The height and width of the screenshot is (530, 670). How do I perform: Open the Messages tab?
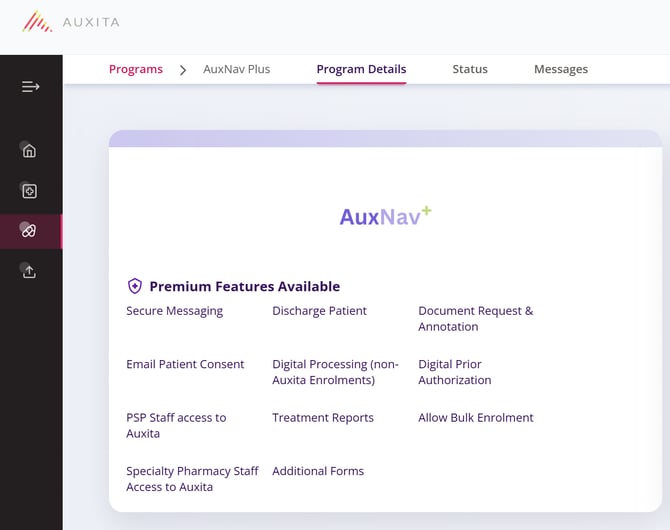tap(561, 69)
